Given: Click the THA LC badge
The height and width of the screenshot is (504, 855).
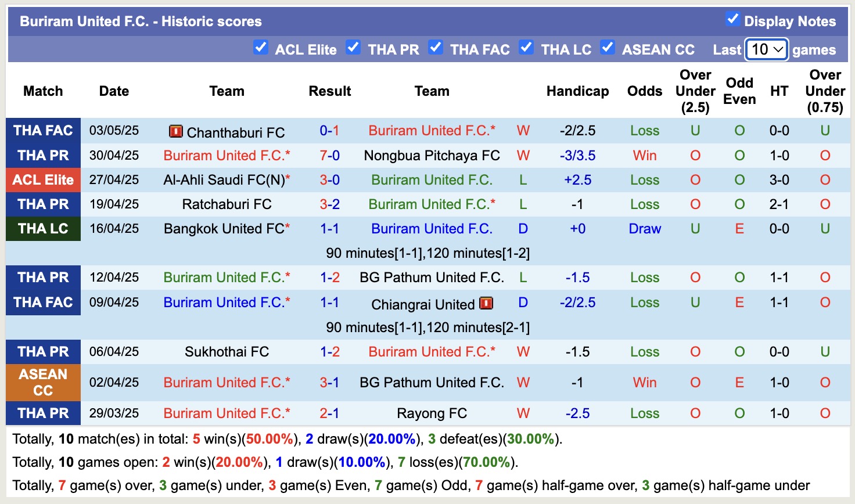Looking at the screenshot, I should [43, 229].
